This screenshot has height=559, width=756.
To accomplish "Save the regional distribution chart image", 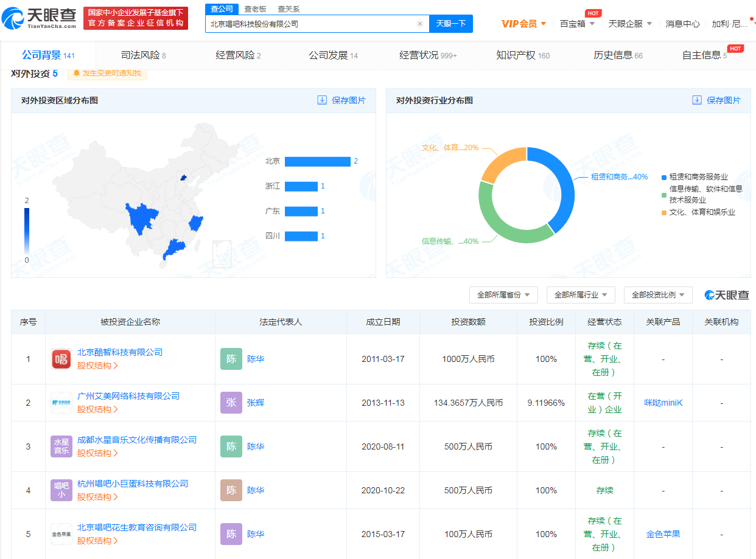I will tap(341, 100).
